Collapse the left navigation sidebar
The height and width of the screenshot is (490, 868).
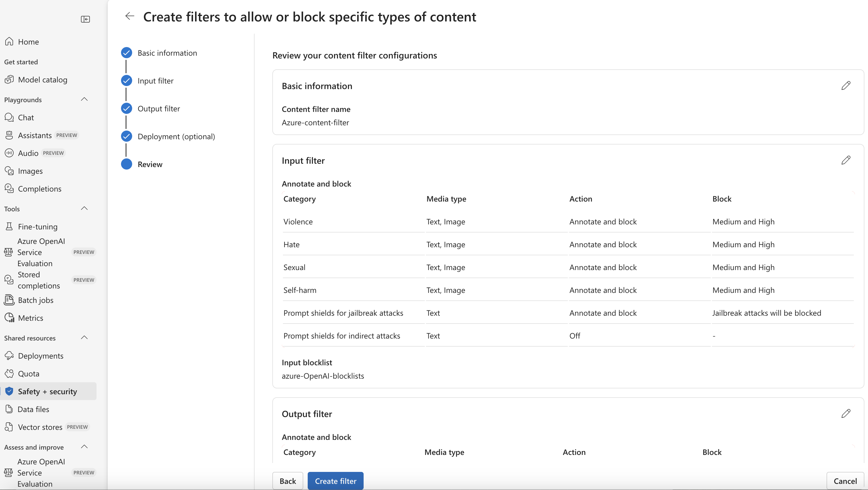[x=85, y=19]
